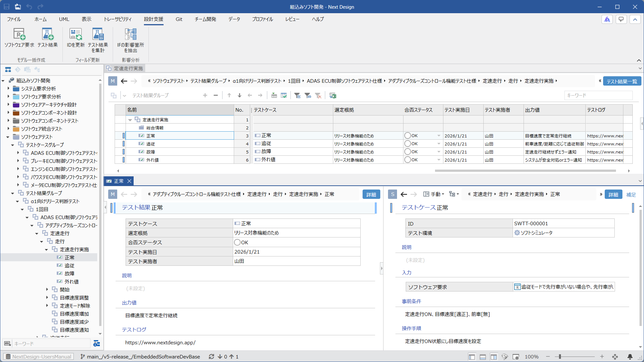Open the UML ribbon tab
The height and width of the screenshot is (362, 644).
click(x=64, y=19)
